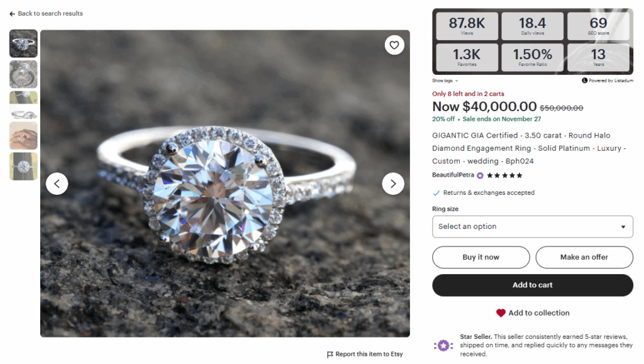Advance to next product photo arrow

pos(393,184)
